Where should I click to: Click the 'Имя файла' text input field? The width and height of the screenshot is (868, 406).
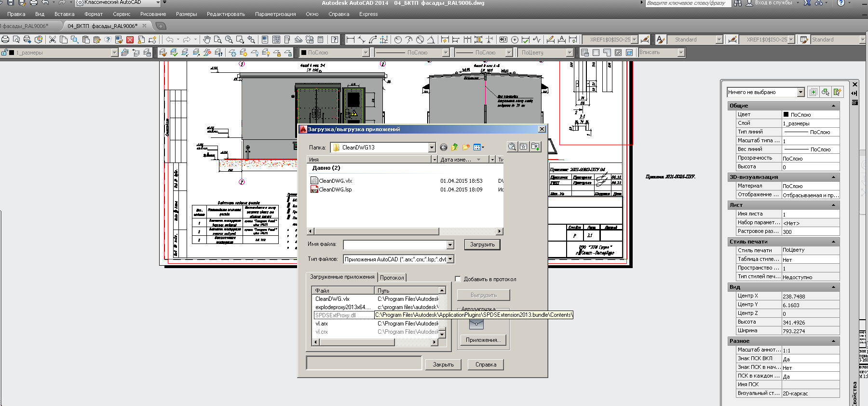(x=395, y=244)
